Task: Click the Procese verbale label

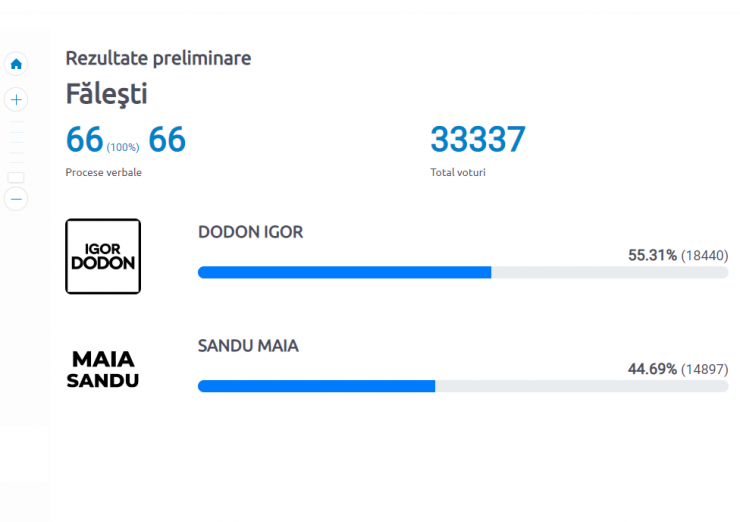Action: (x=103, y=172)
